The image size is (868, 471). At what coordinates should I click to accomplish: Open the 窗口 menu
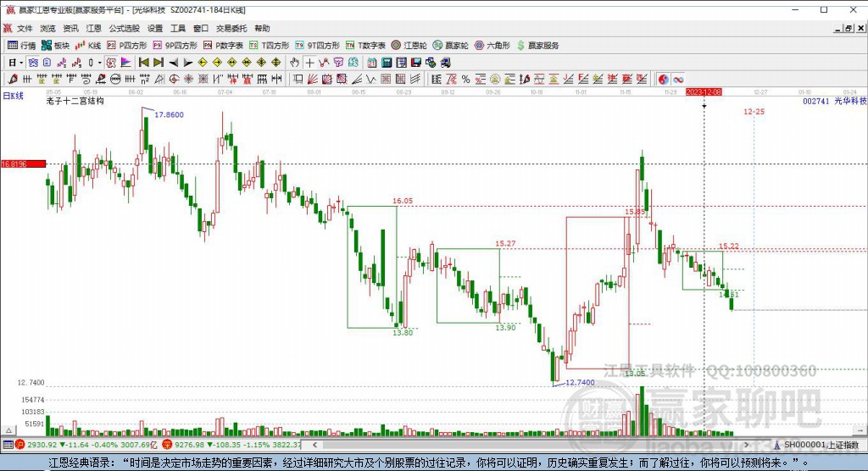click(200, 28)
